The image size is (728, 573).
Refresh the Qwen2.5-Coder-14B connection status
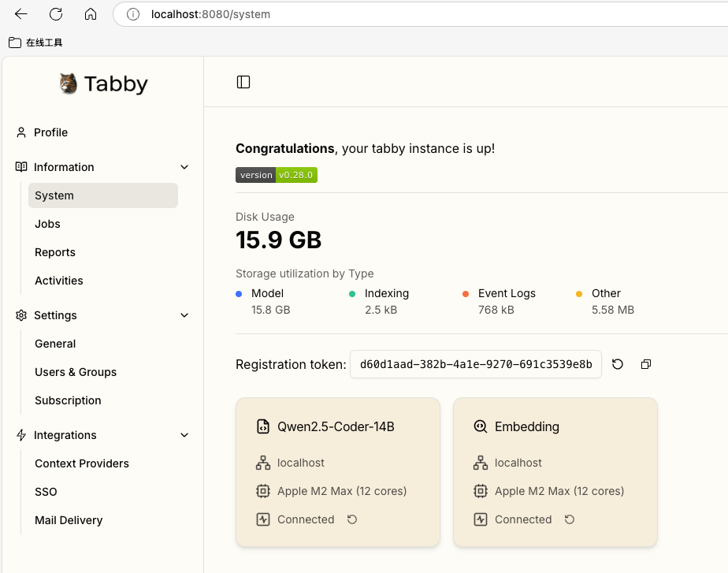[x=352, y=519]
